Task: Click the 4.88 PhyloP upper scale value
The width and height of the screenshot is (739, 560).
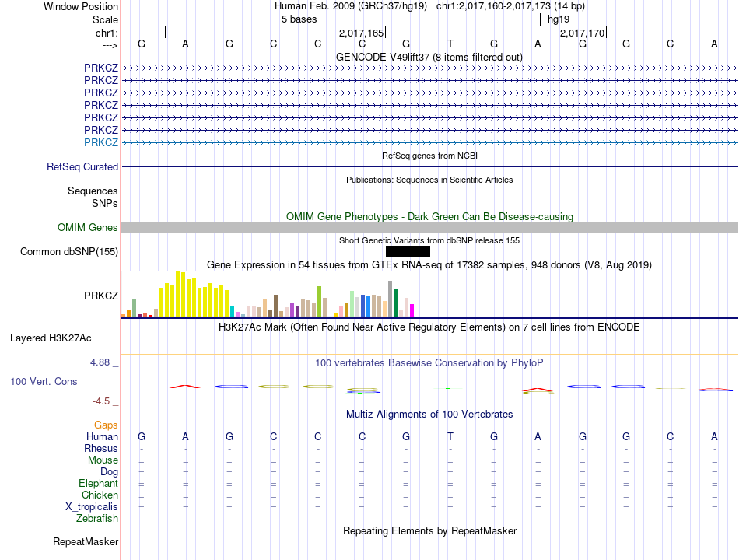Action: point(100,362)
